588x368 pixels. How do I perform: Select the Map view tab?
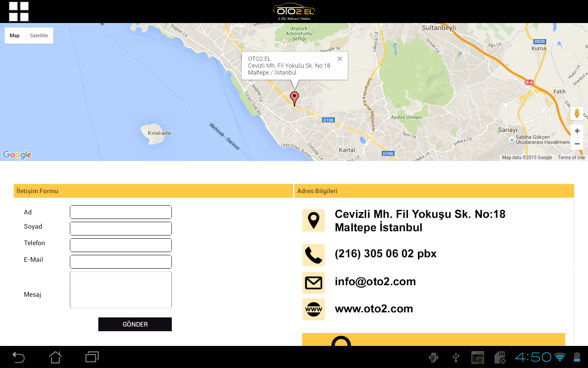pyautogui.click(x=15, y=35)
